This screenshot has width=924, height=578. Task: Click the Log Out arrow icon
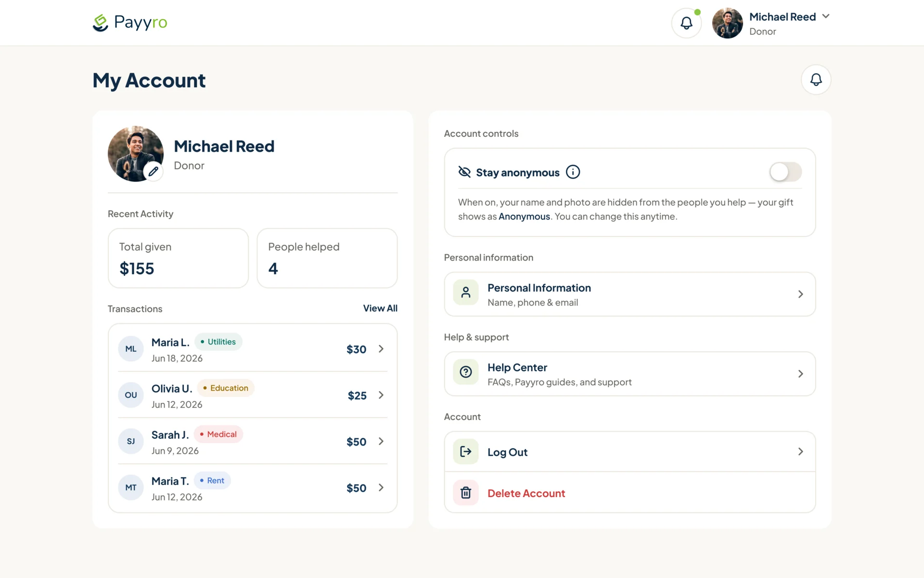466,451
